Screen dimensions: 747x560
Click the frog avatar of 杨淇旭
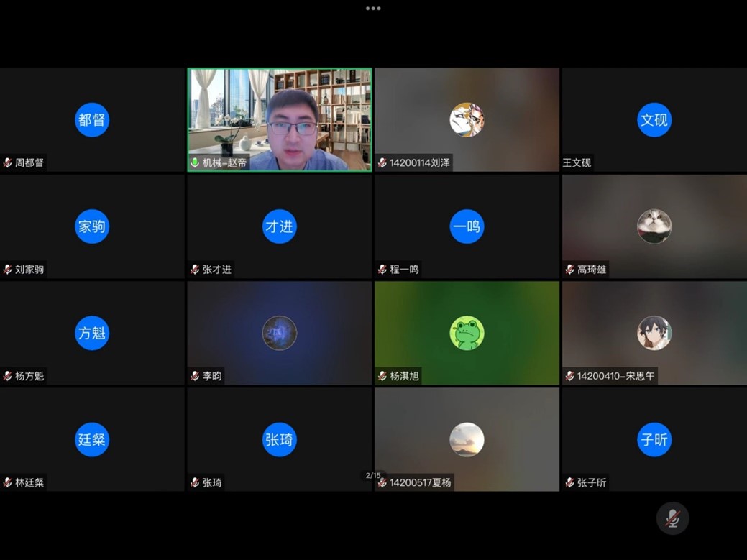coord(467,333)
